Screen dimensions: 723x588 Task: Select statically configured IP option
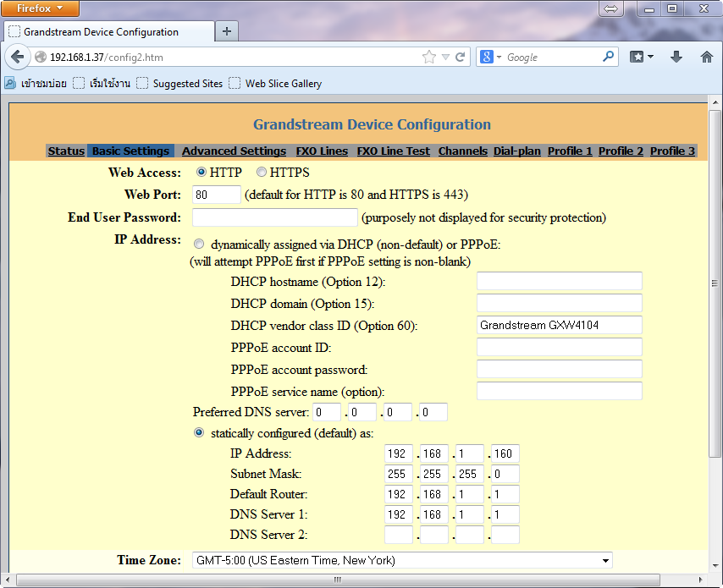tap(199, 432)
